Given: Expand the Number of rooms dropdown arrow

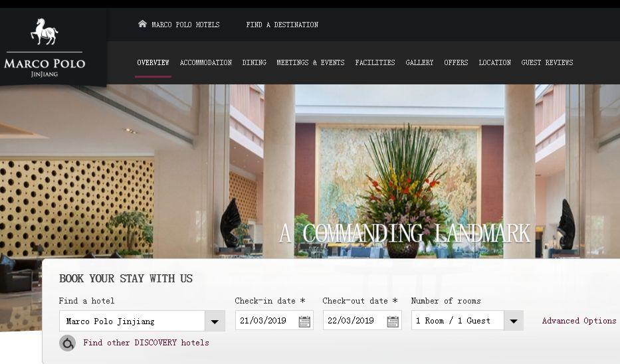Looking at the screenshot, I should click(x=513, y=321).
